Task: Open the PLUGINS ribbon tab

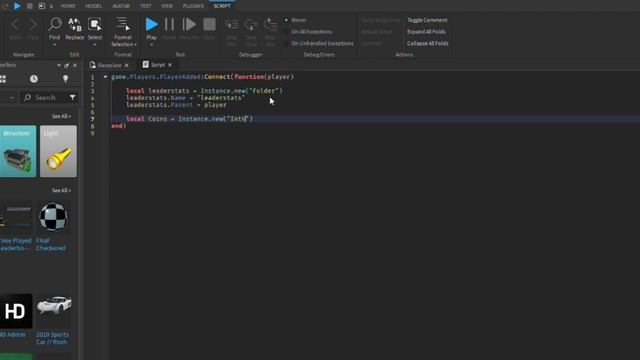Action: [193, 6]
